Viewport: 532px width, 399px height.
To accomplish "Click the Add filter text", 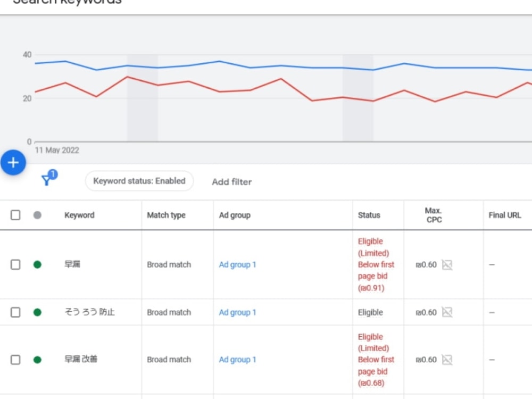I will (232, 182).
